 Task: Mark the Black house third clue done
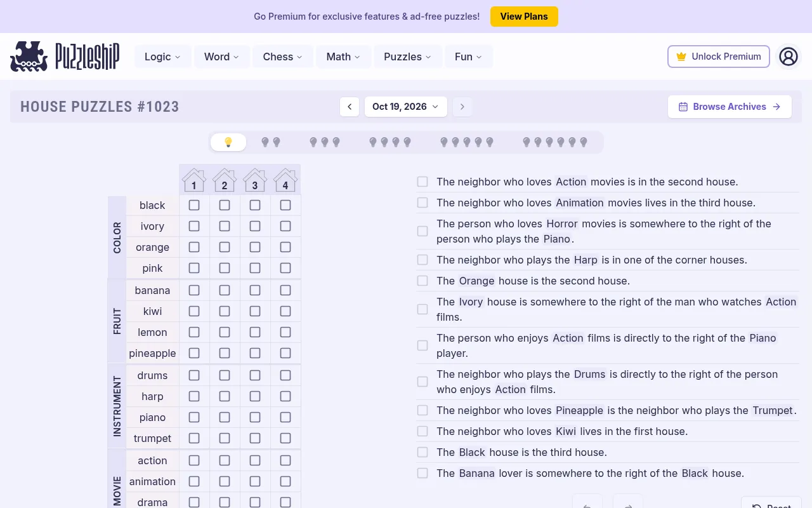pos(422,452)
